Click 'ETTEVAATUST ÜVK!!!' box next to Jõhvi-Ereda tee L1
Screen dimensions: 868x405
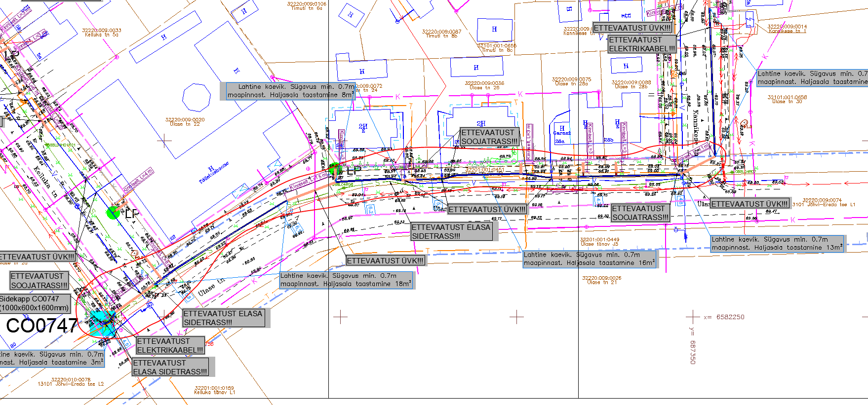click(750, 204)
